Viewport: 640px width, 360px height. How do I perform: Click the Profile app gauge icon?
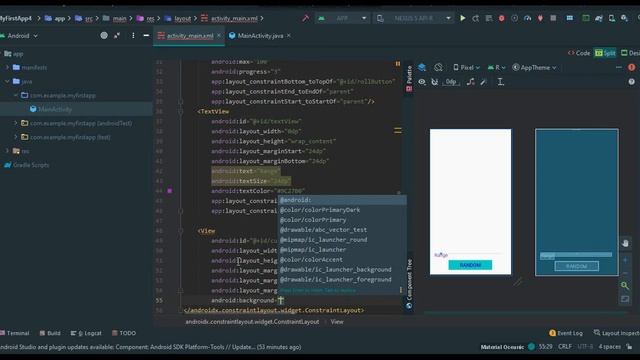click(527, 18)
